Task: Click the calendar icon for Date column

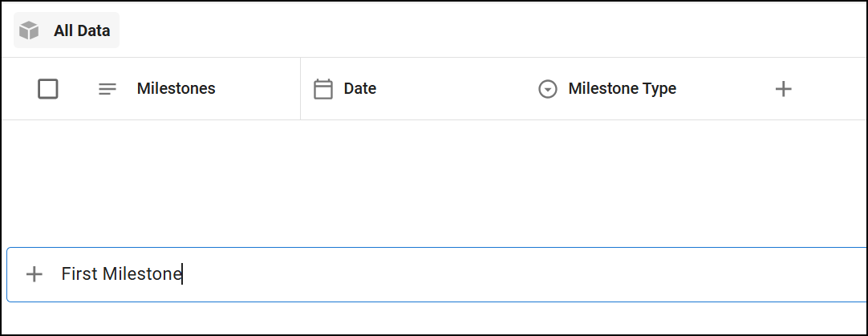Action: (x=323, y=89)
